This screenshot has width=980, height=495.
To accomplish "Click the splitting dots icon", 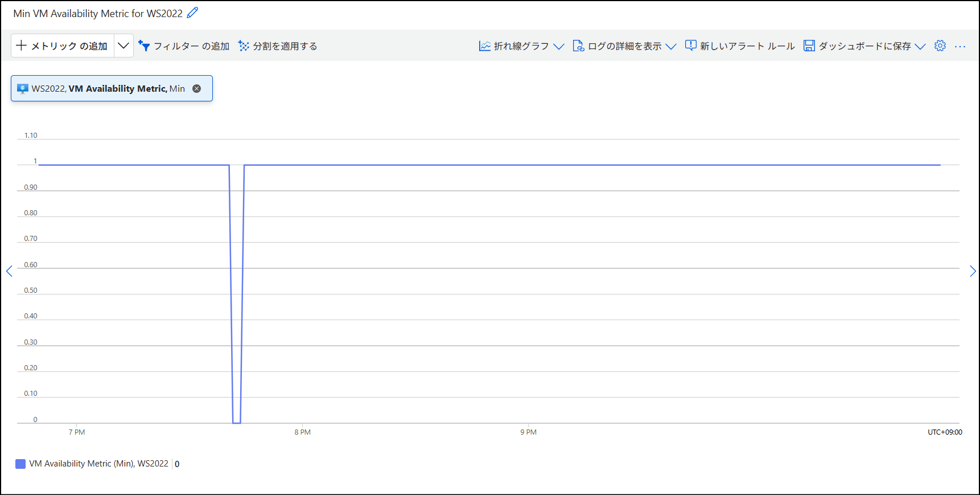I will [x=244, y=46].
